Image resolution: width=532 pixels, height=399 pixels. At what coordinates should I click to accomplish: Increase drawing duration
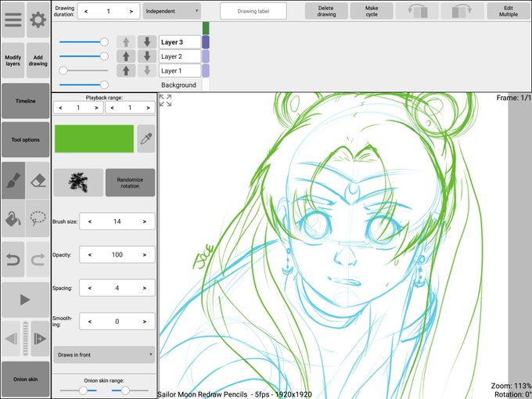[x=131, y=11]
